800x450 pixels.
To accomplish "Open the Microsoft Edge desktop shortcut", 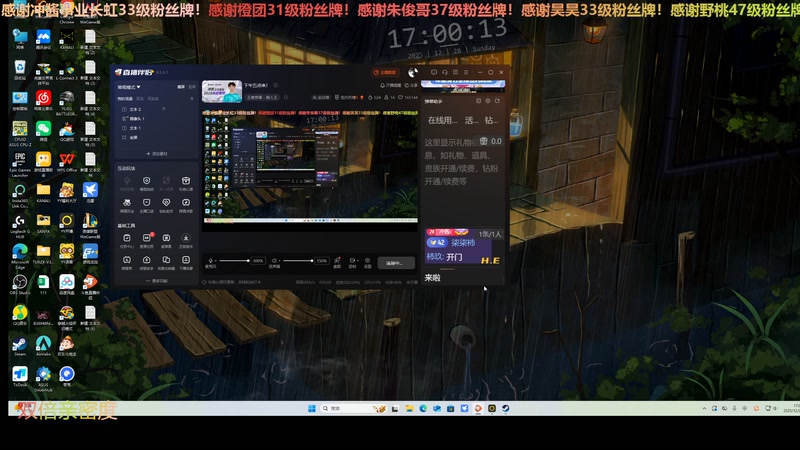I will click(x=19, y=255).
